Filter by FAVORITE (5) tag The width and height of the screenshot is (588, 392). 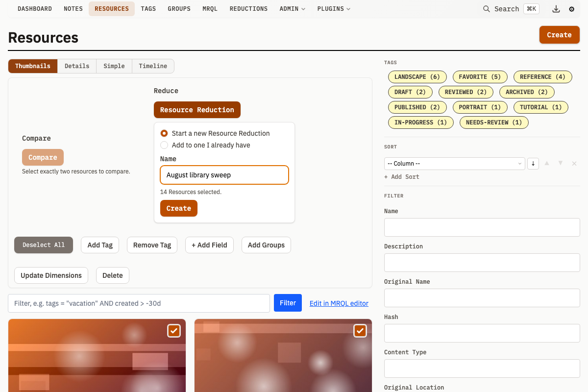click(480, 77)
